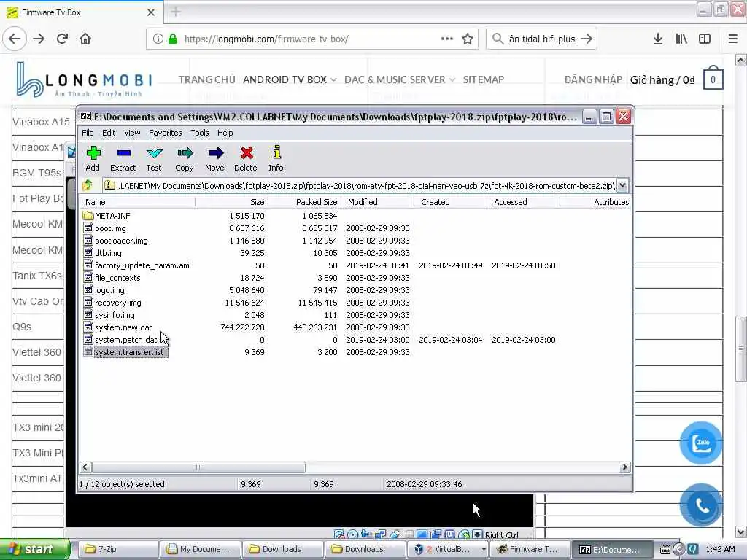Click the Zalo chat floating button
The height and width of the screenshot is (560, 747).
(x=701, y=443)
